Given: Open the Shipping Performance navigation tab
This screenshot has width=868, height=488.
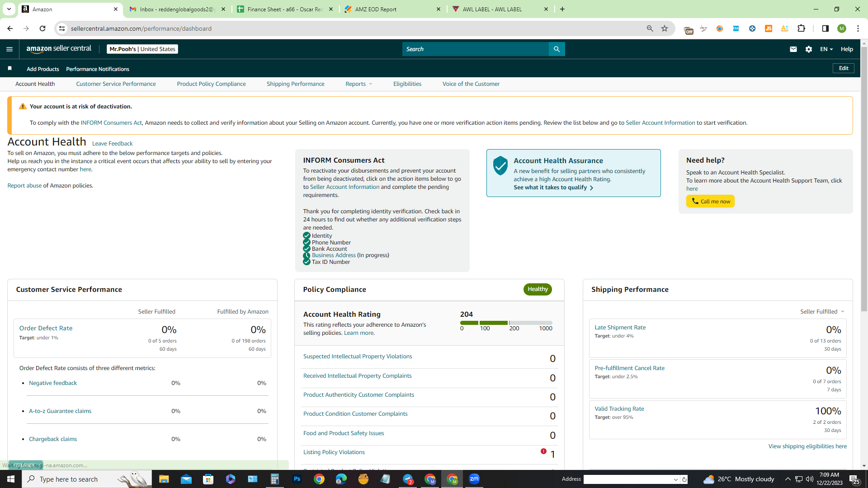Looking at the screenshot, I should (295, 84).
